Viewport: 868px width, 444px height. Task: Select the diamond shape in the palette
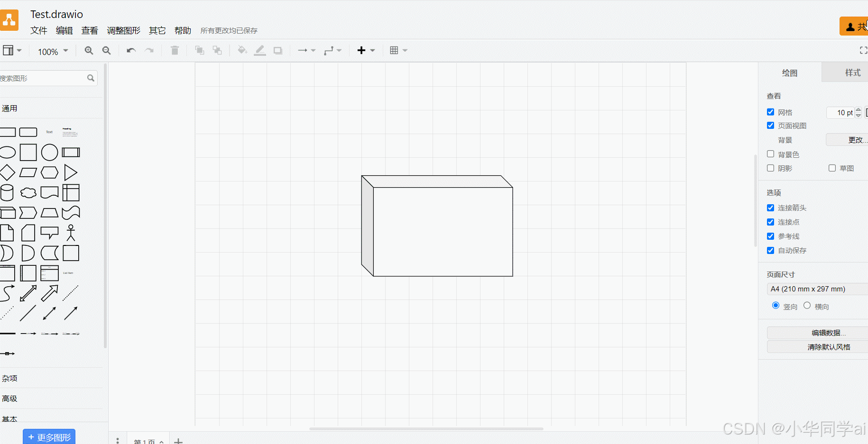(7, 172)
